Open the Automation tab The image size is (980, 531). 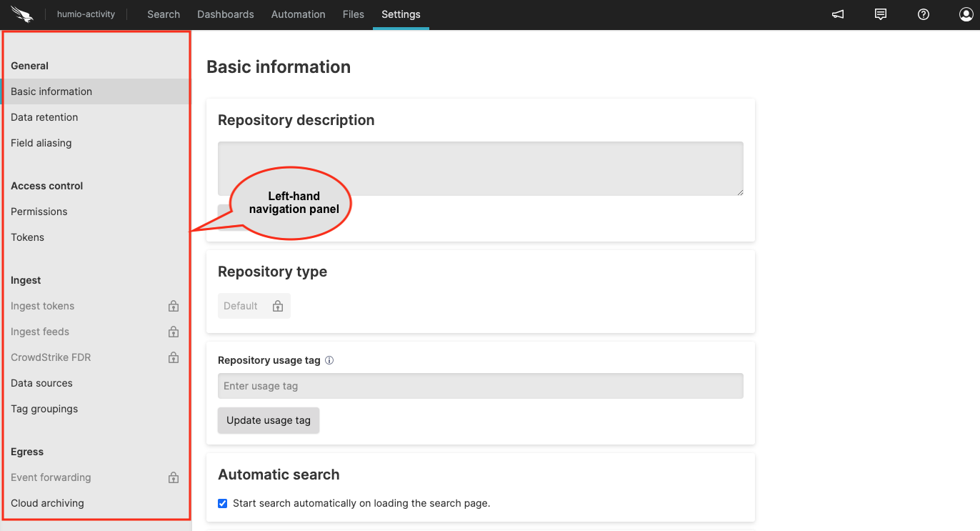point(298,14)
